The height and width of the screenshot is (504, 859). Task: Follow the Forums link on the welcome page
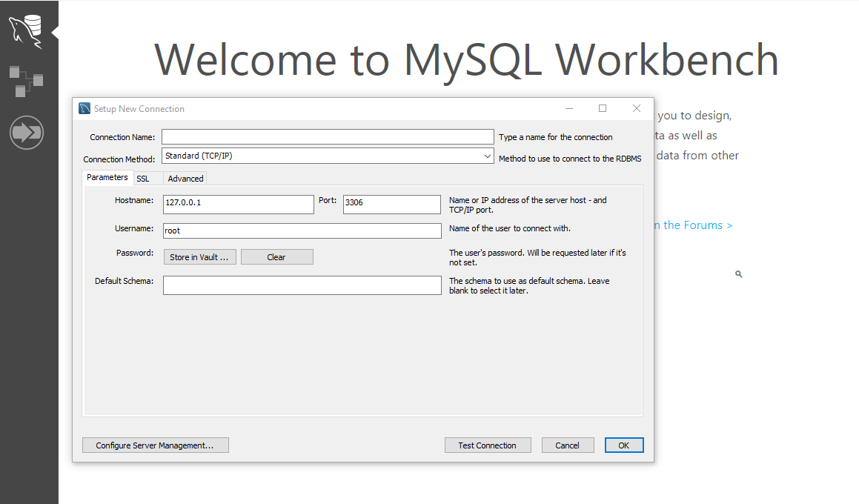(x=693, y=225)
